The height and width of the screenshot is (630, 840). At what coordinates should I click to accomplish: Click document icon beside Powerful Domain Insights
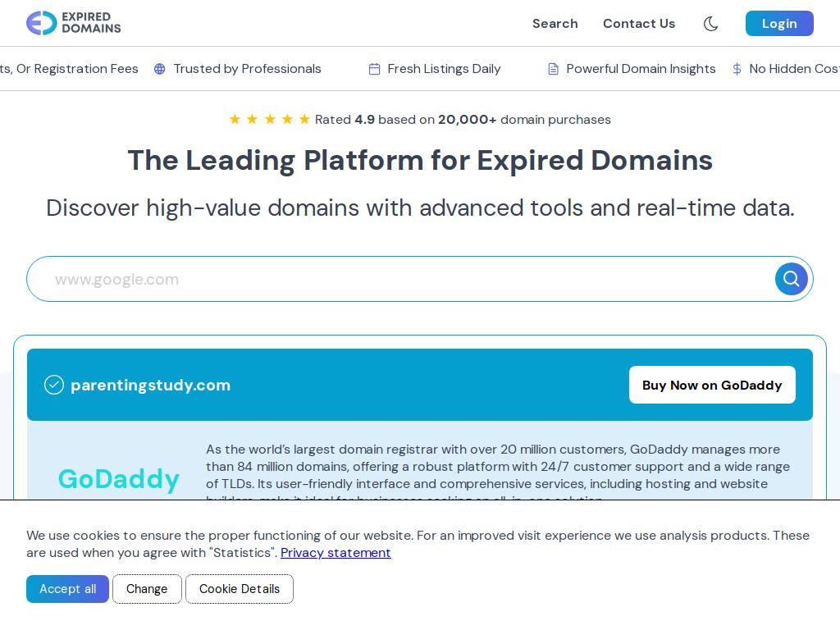pyautogui.click(x=554, y=69)
